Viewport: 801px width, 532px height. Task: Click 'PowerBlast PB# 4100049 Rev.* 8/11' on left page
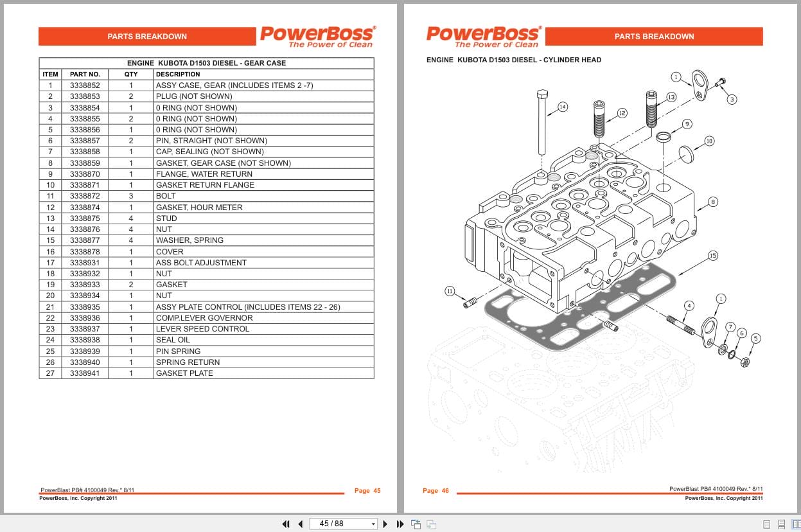pyautogui.click(x=87, y=490)
